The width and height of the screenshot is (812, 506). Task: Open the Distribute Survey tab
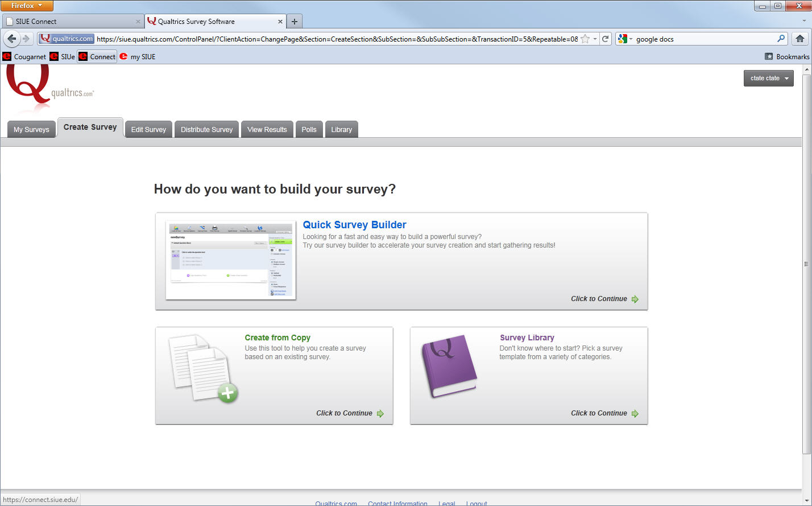206,129
